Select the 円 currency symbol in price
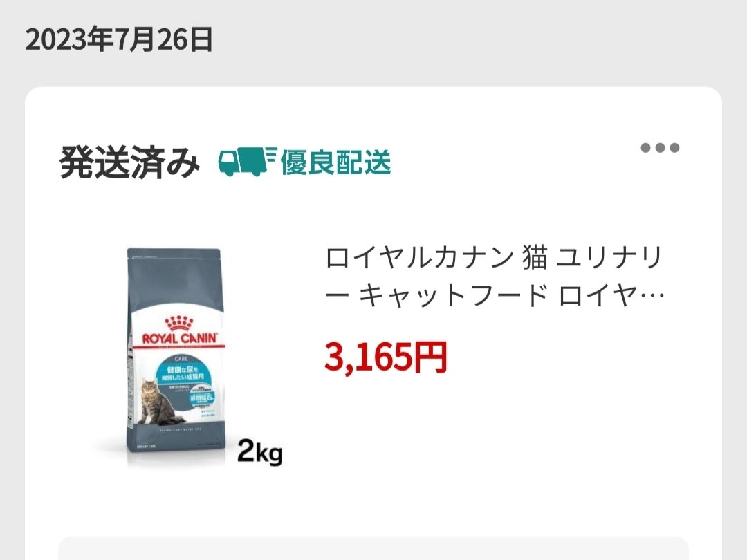 (431, 357)
